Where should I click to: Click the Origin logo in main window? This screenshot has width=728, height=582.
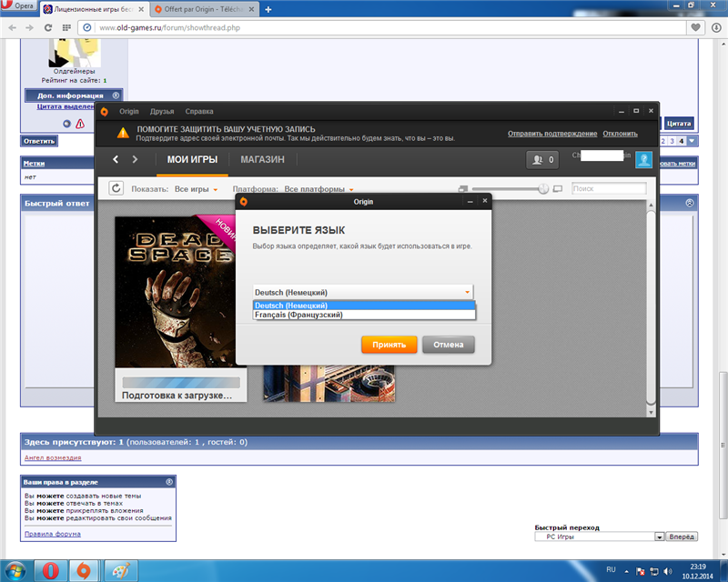click(x=105, y=111)
